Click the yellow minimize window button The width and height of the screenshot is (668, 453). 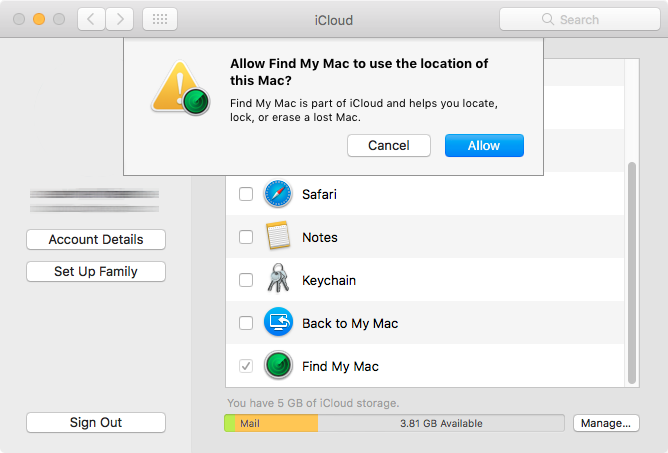[39, 19]
